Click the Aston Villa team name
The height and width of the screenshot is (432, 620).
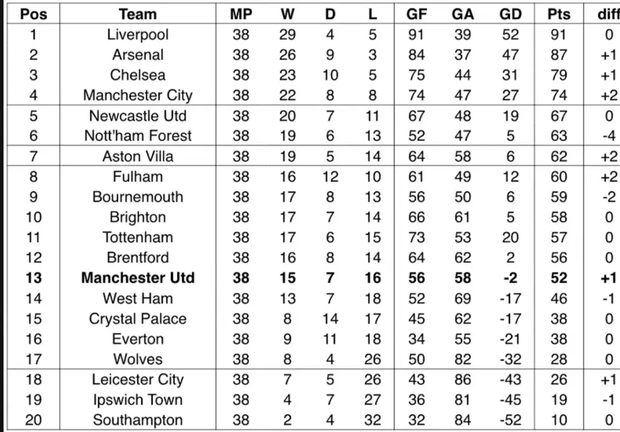(137, 158)
